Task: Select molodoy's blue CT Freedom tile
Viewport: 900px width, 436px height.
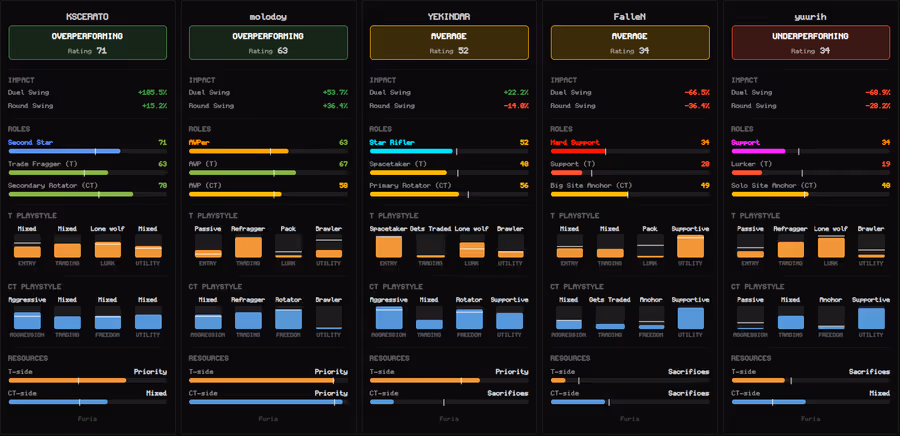Action: tap(288, 319)
